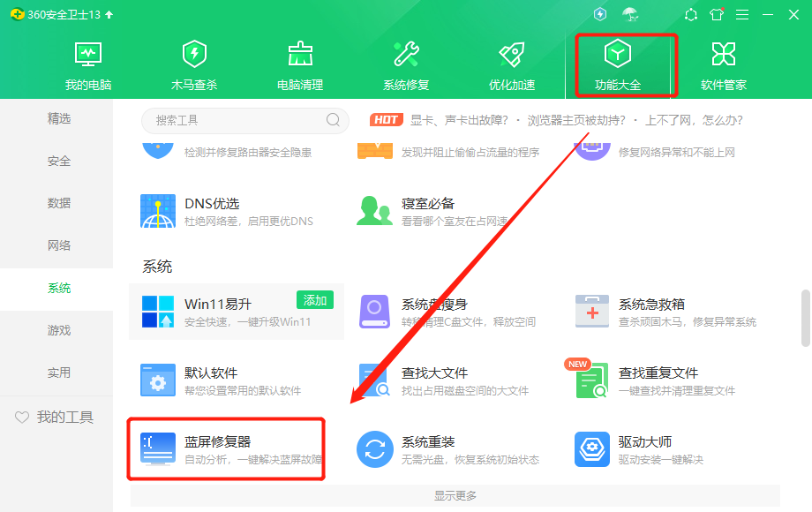Select 游戏 category in sidebar
Screen dimensions: 812x512
(x=59, y=330)
